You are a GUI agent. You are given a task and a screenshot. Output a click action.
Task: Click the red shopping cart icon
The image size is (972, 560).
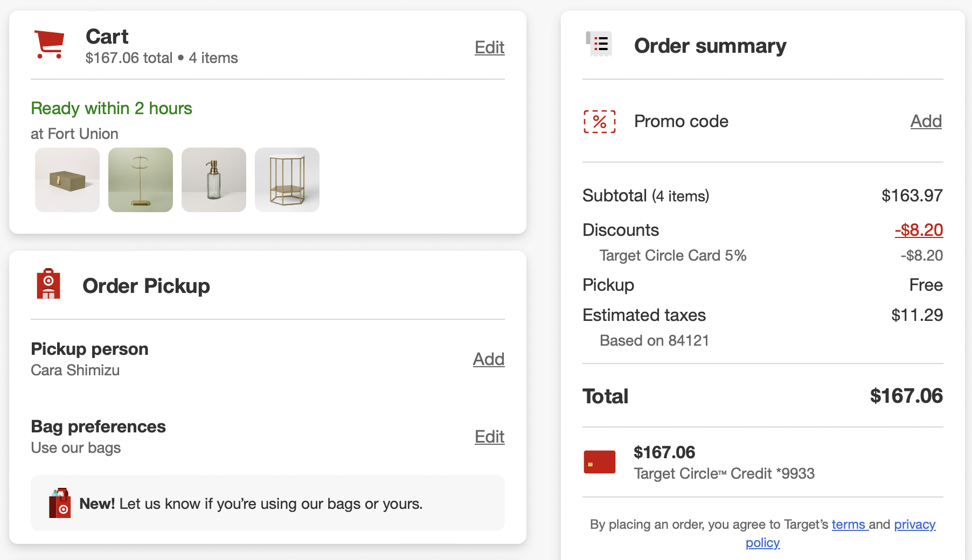50,44
